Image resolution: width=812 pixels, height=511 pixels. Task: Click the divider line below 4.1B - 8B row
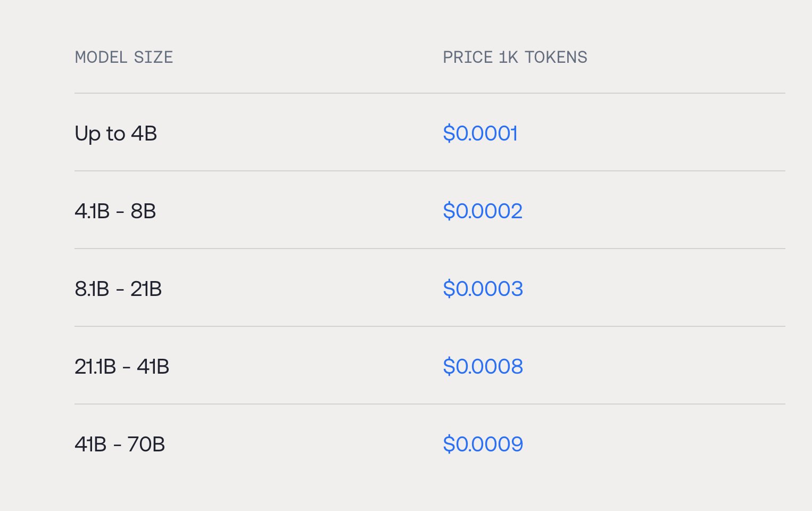pyautogui.click(x=430, y=249)
